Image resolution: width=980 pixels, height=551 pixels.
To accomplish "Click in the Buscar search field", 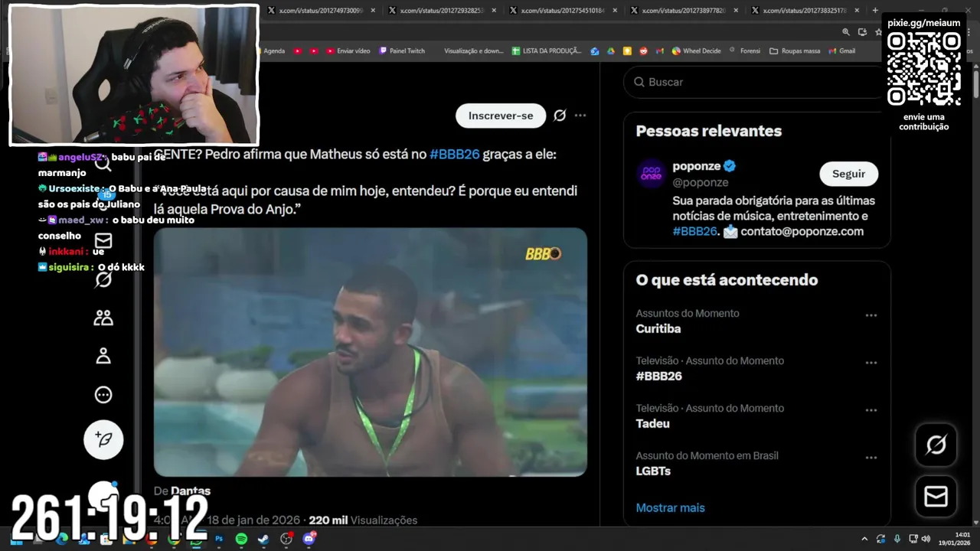I will coord(753,82).
